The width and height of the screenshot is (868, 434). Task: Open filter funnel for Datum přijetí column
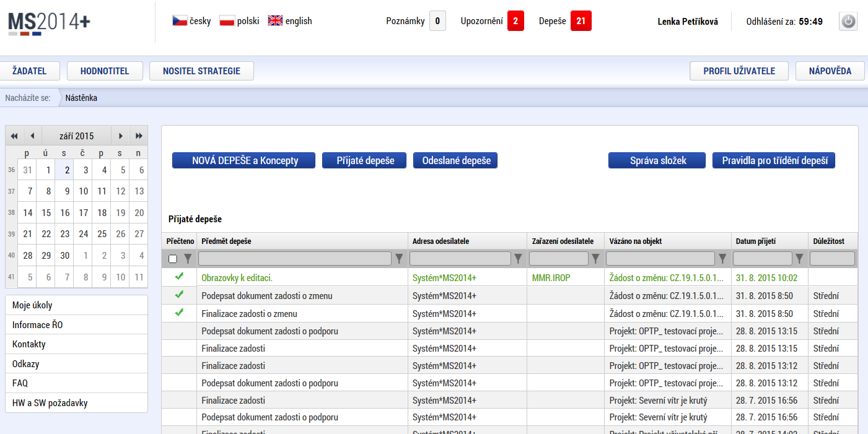click(800, 259)
